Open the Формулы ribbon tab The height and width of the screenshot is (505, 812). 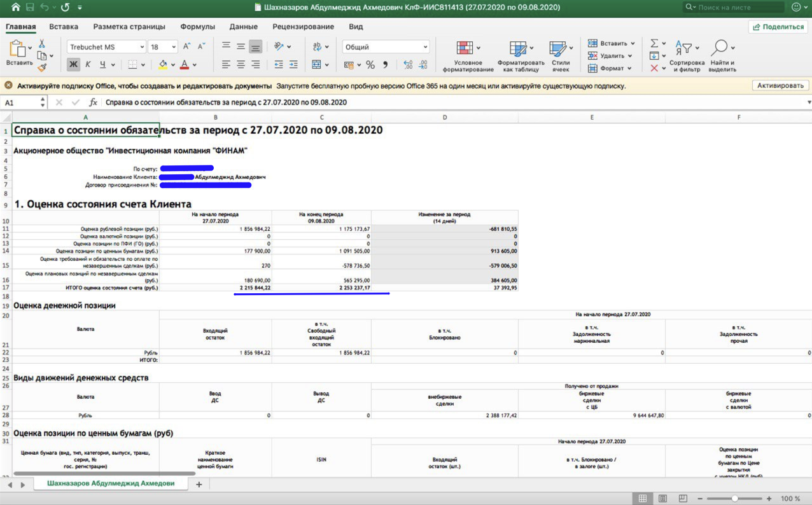click(x=197, y=27)
